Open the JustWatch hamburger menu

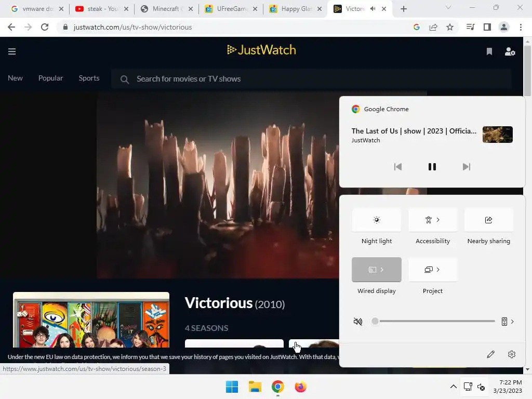[12, 51]
